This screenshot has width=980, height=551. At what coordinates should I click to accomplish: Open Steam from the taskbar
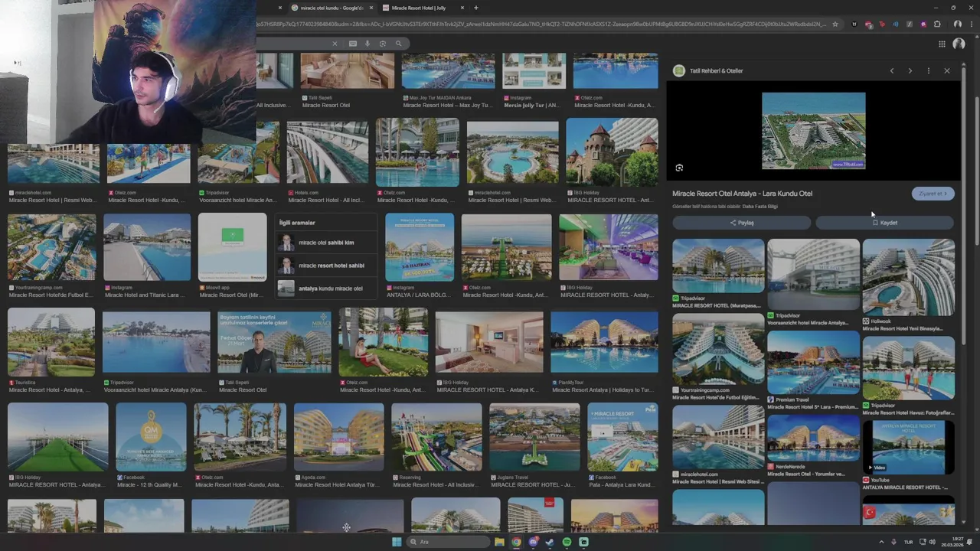click(x=550, y=542)
